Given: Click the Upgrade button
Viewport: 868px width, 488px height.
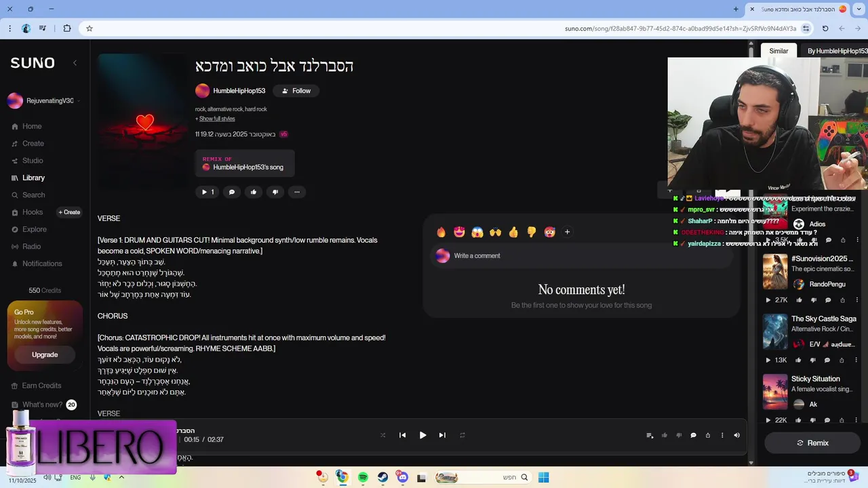Looking at the screenshot, I should coord(45,354).
